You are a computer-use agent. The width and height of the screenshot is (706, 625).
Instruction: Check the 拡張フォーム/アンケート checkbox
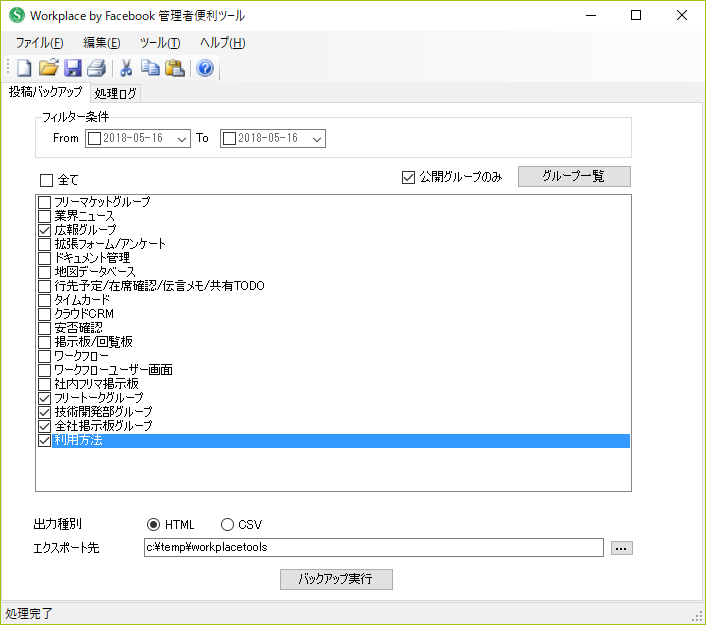click(44, 244)
